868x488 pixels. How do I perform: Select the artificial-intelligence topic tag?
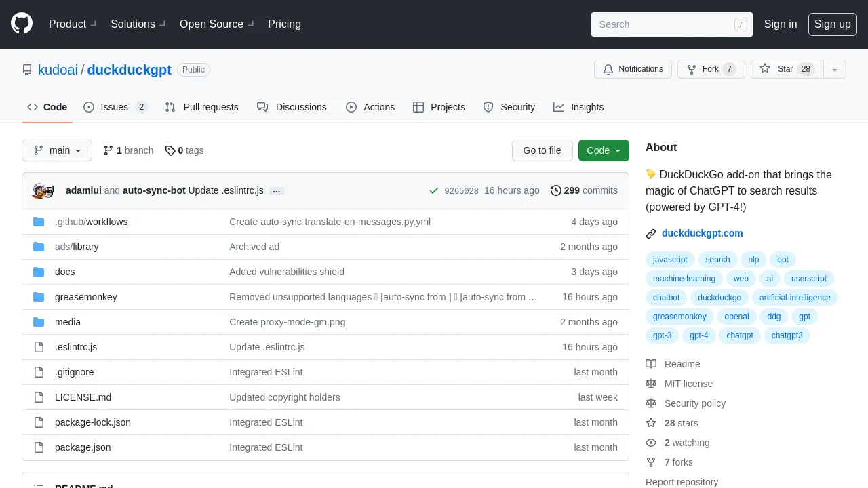click(x=795, y=298)
